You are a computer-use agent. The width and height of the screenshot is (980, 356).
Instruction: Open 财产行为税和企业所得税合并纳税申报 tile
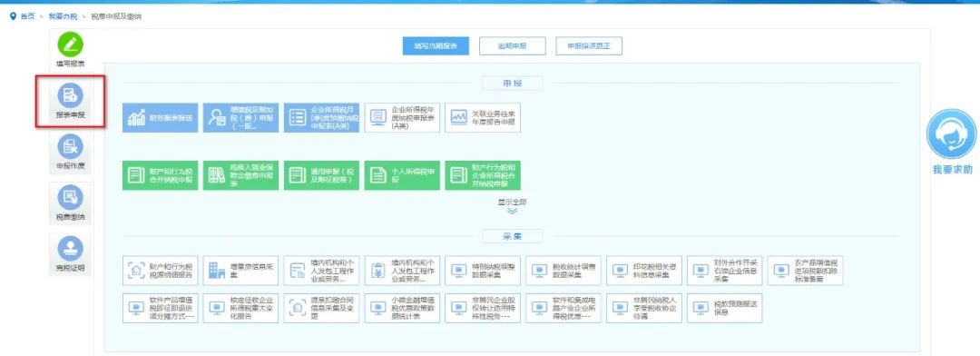(x=483, y=175)
